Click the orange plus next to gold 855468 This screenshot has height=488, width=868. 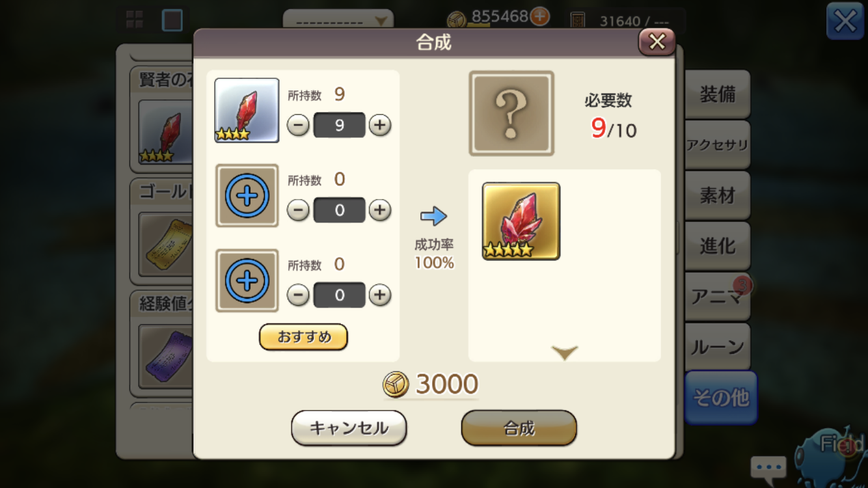[x=539, y=16]
